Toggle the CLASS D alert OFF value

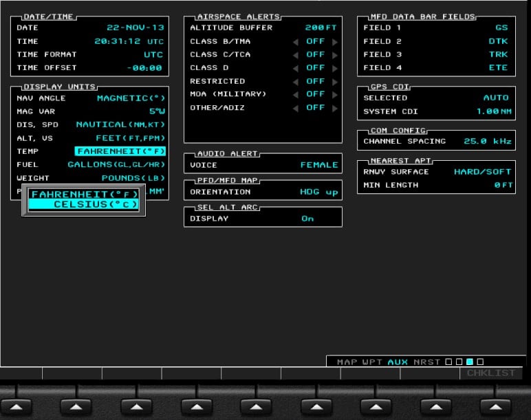point(315,68)
